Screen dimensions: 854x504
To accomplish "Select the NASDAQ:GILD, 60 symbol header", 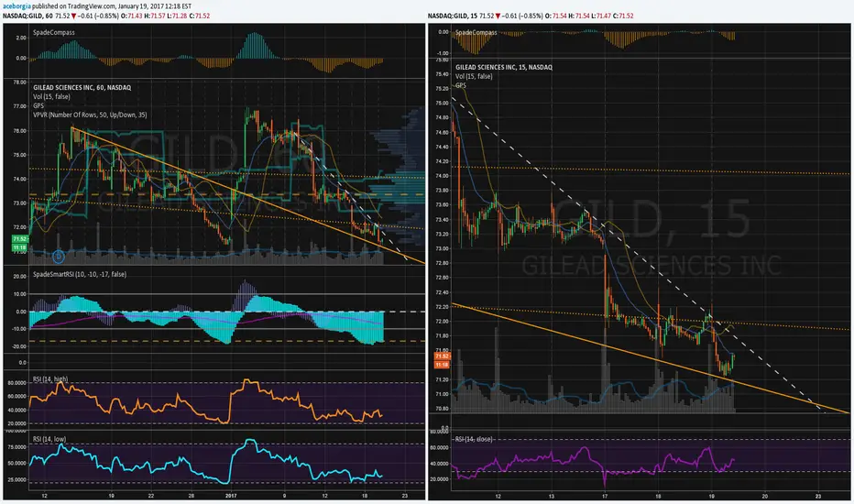I will (27, 16).
